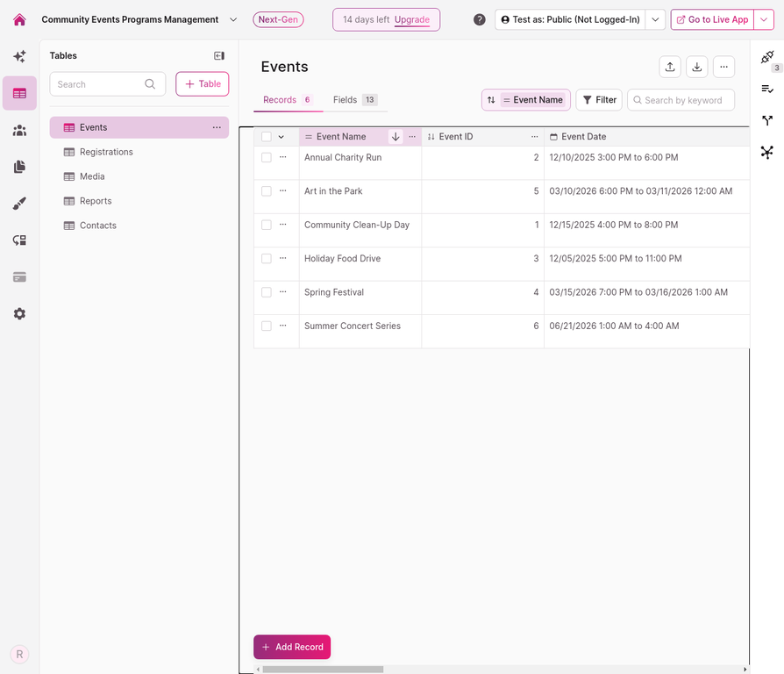Focus the Tables search field

108,84
